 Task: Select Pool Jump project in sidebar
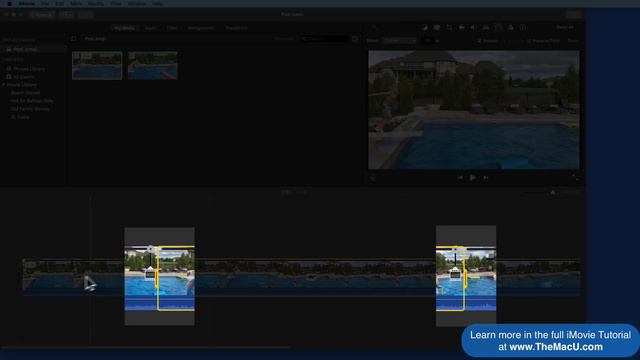tap(25, 49)
